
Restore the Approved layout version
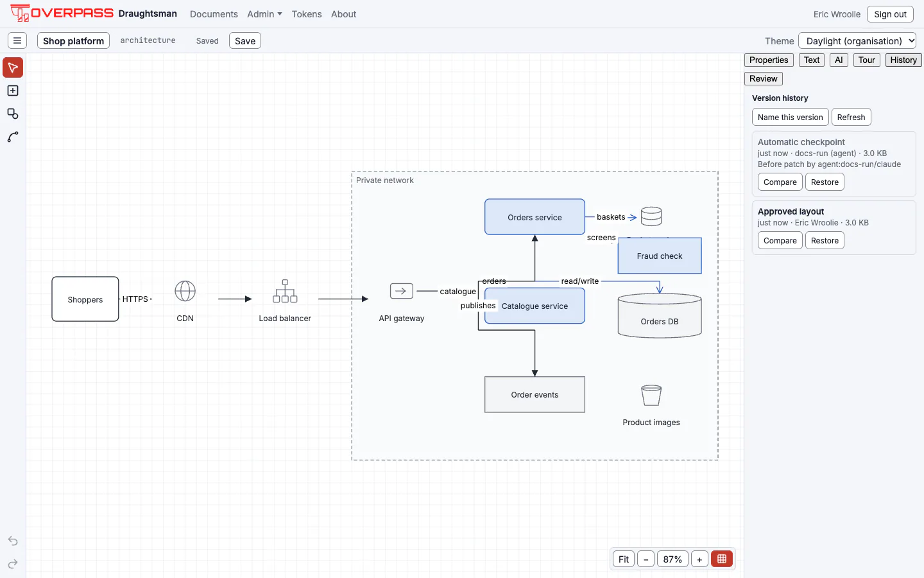[825, 240]
